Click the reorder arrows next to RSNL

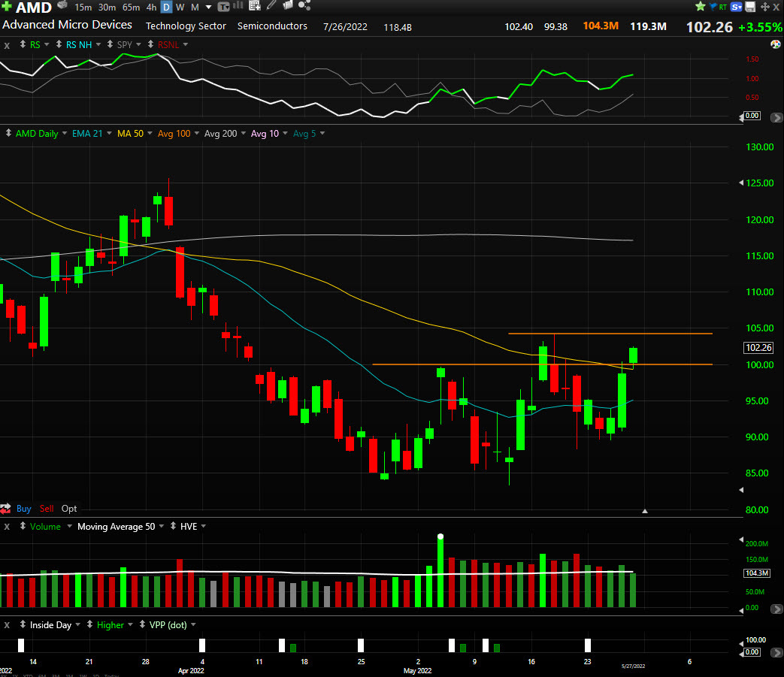coord(150,44)
